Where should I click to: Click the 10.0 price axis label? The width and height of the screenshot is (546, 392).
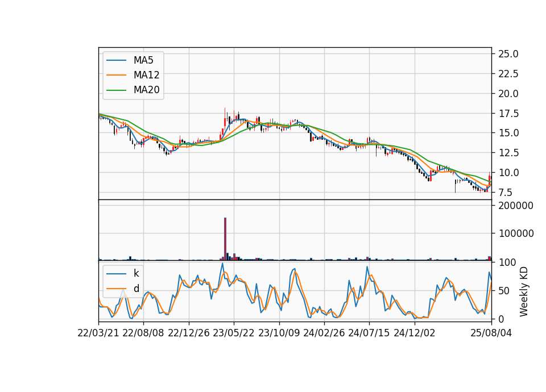click(x=508, y=173)
